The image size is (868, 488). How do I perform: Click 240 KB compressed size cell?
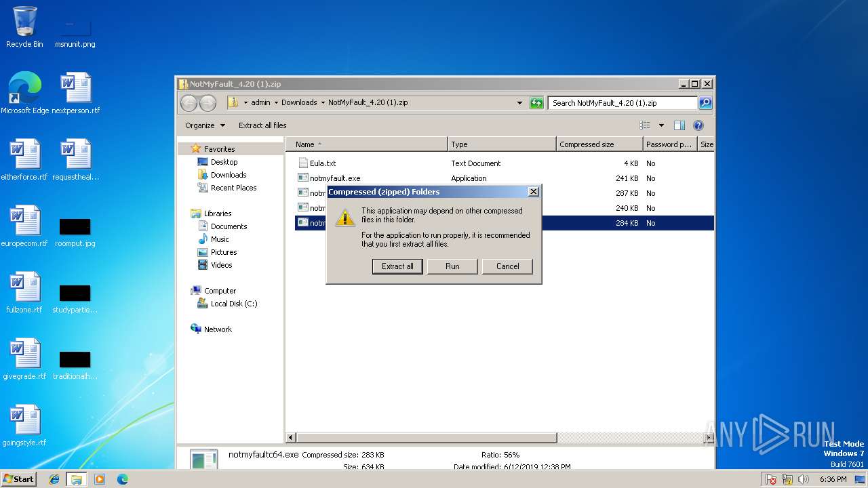(x=627, y=208)
